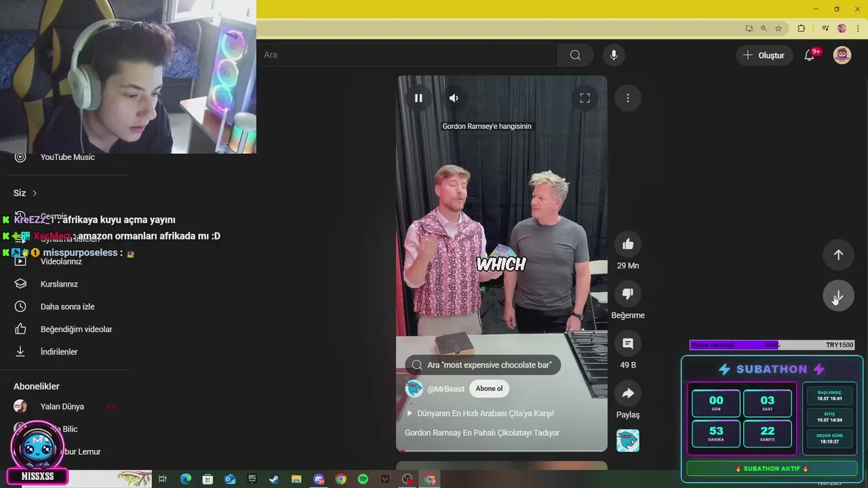
Task: Open Task View on the taskbar
Action: tap(163, 479)
